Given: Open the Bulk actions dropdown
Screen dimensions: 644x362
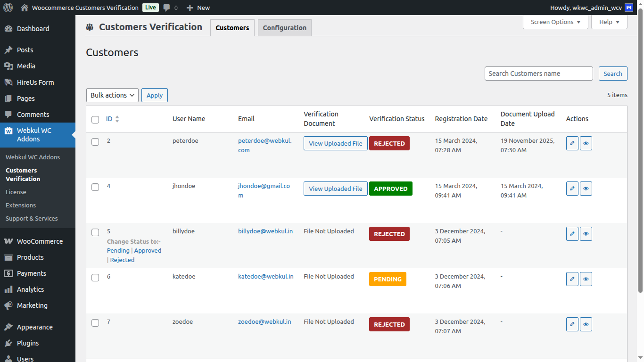Looking at the screenshot, I should 112,95.
